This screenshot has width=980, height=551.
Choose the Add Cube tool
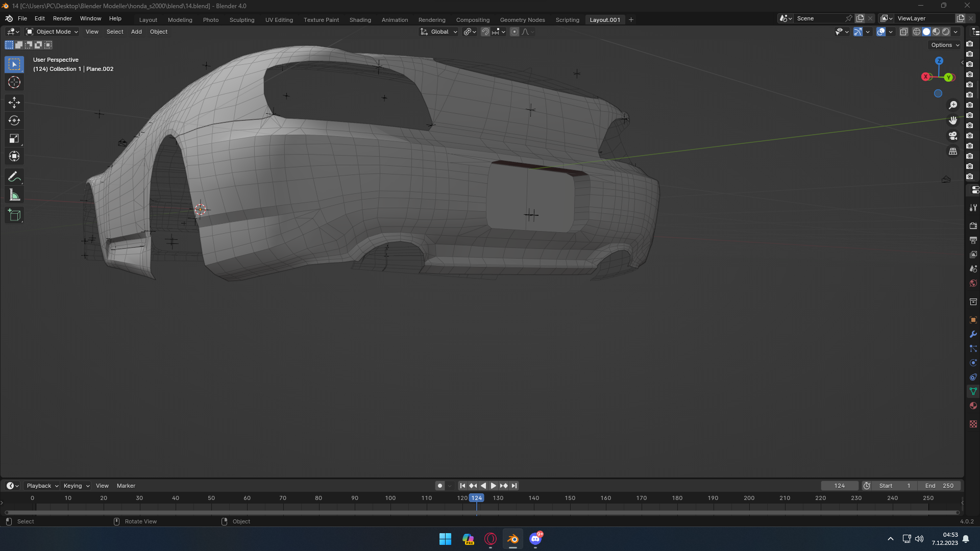point(14,215)
